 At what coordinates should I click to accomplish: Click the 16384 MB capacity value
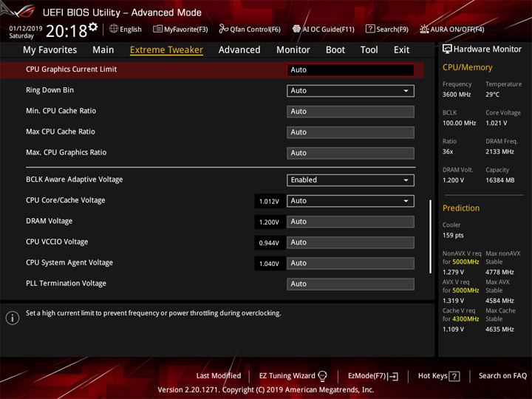click(499, 180)
